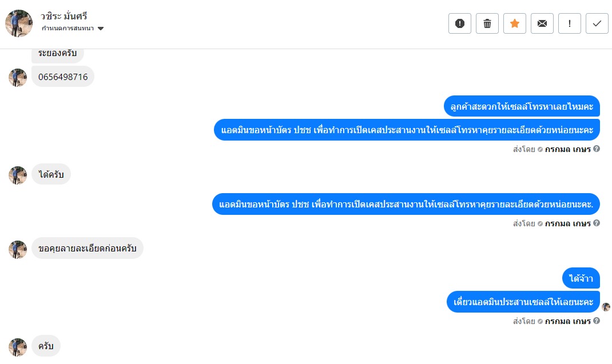Click the phone number 0656498716 bubble

point(63,77)
